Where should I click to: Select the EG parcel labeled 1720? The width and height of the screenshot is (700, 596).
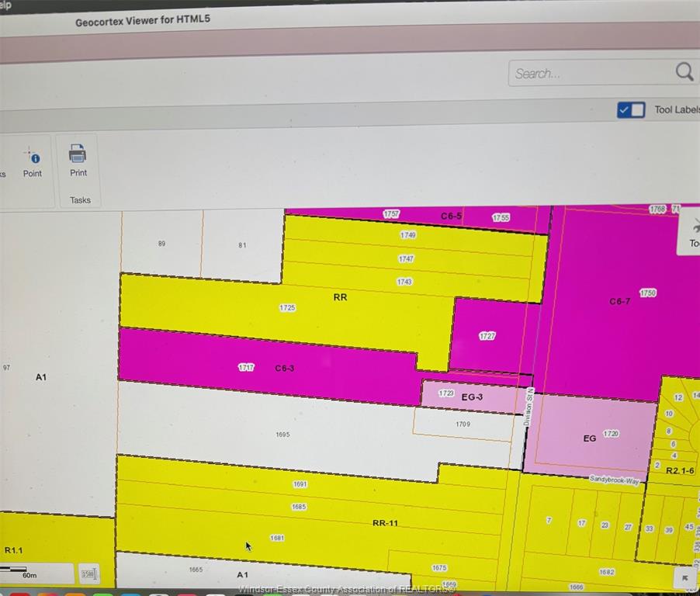[x=611, y=434]
